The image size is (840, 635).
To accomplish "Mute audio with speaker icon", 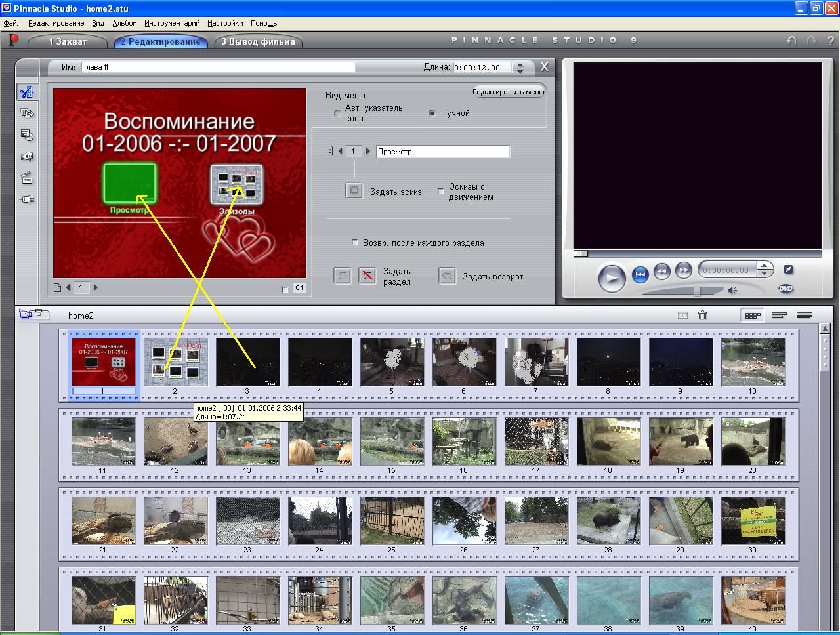I will [732, 290].
